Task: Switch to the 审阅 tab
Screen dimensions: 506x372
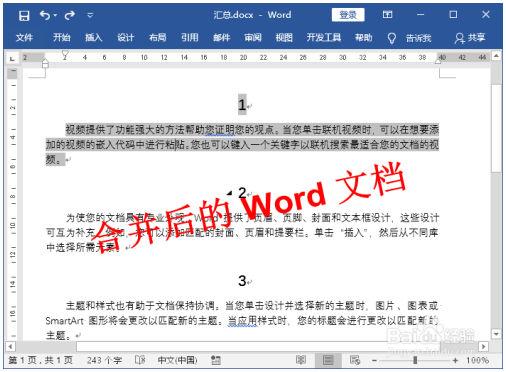Action: pyautogui.click(x=253, y=37)
